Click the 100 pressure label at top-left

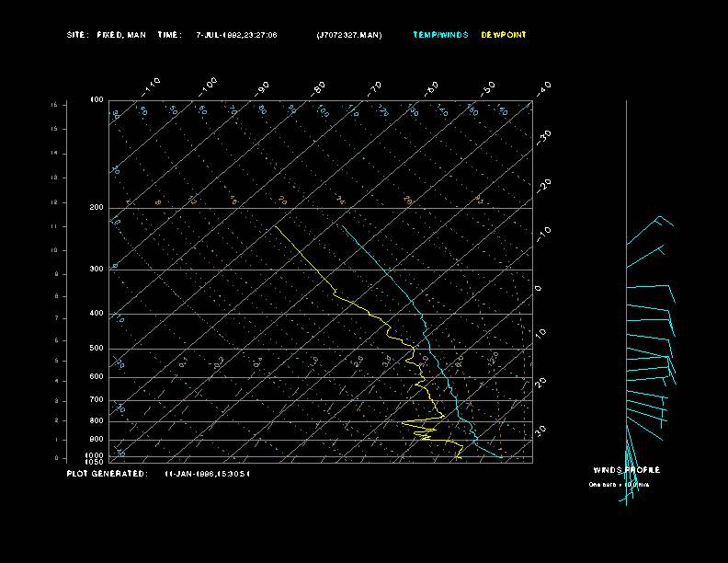pos(97,99)
